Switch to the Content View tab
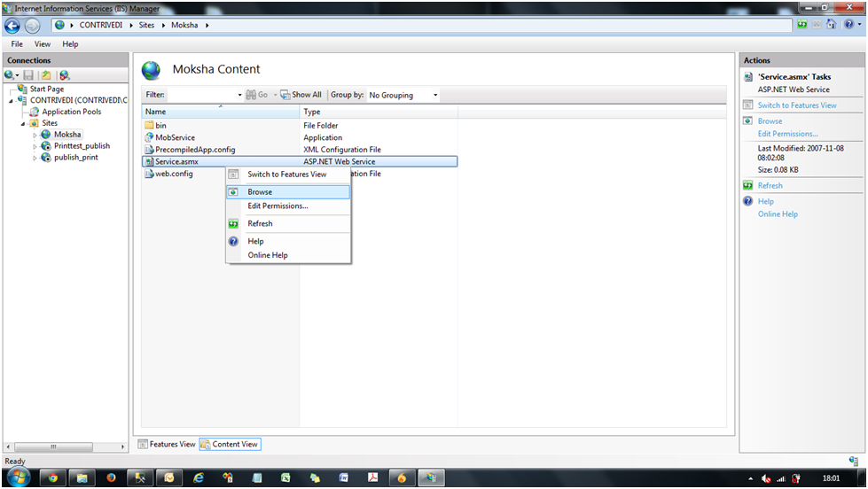868x489 pixels. pos(230,444)
